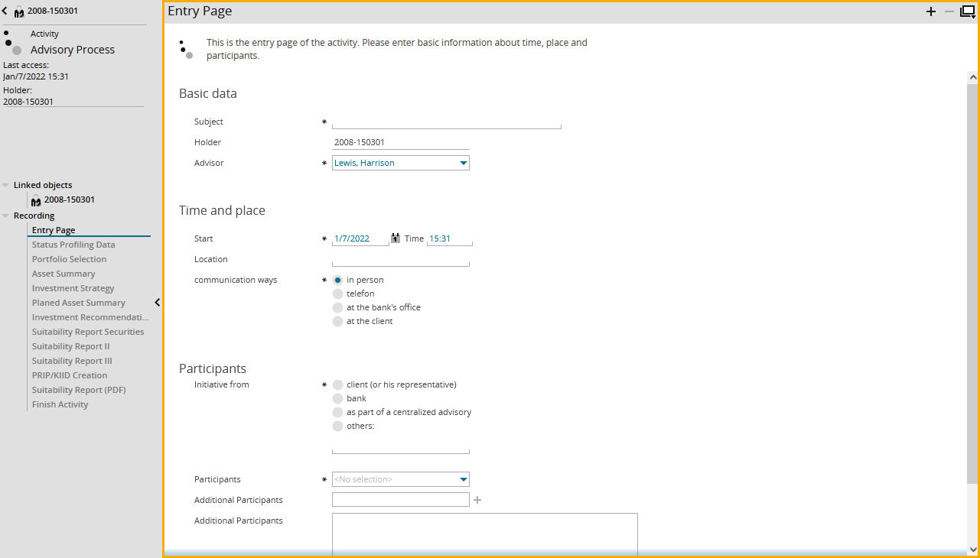This screenshot has width=980, height=558.
Task: Click the back arrow beside 2008-150301
Action: point(5,11)
